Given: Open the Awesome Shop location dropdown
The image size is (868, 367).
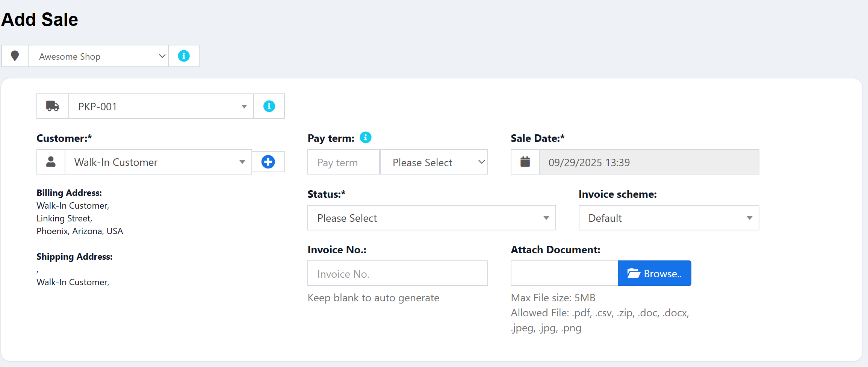Looking at the screenshot, I should (x=98, y=56).
